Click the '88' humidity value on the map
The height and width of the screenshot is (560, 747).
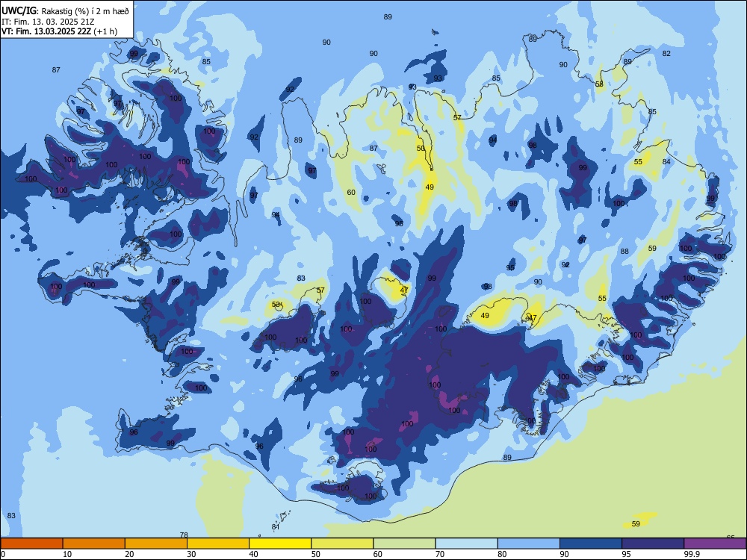[624, 251]
